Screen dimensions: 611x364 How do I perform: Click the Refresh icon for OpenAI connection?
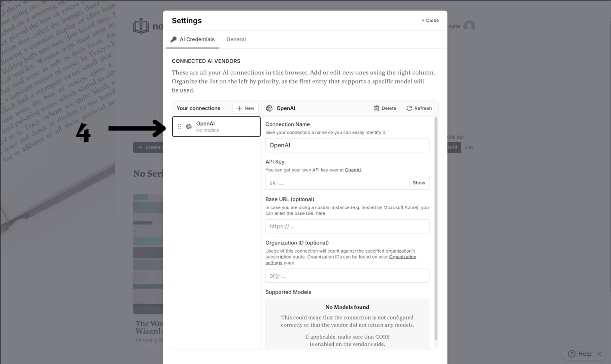(x=409, y=108)
